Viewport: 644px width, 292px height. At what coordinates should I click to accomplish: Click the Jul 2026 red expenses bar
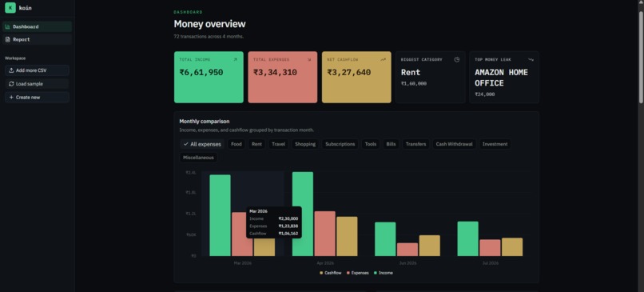490,247
